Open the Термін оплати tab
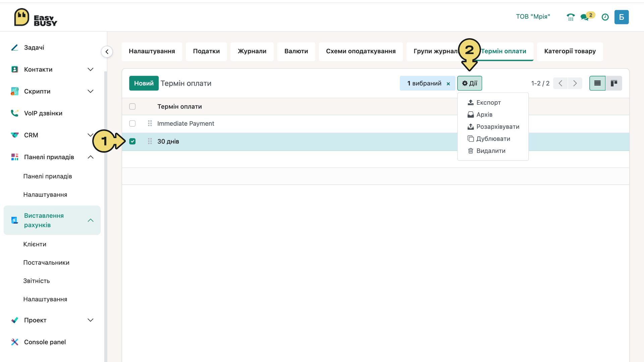Image resolution: width=644 pixels, height=362 pixels. click(503, 51)
